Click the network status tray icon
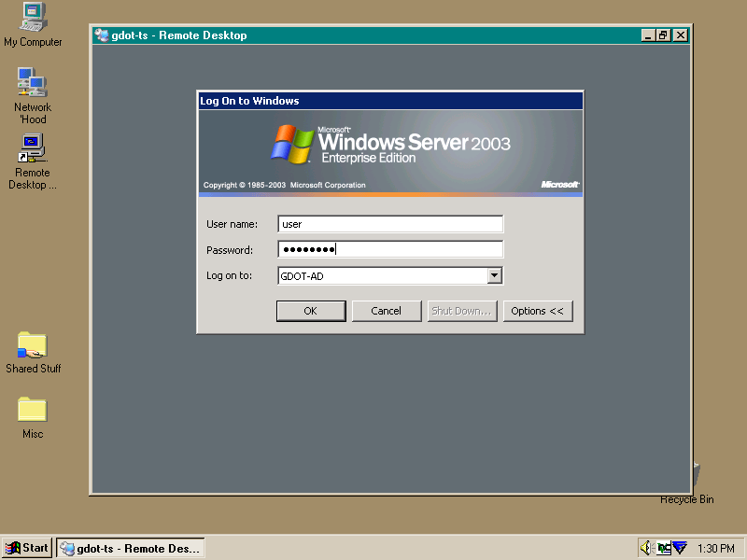Viewport: 747px width, 560px height. pos(665,548)
